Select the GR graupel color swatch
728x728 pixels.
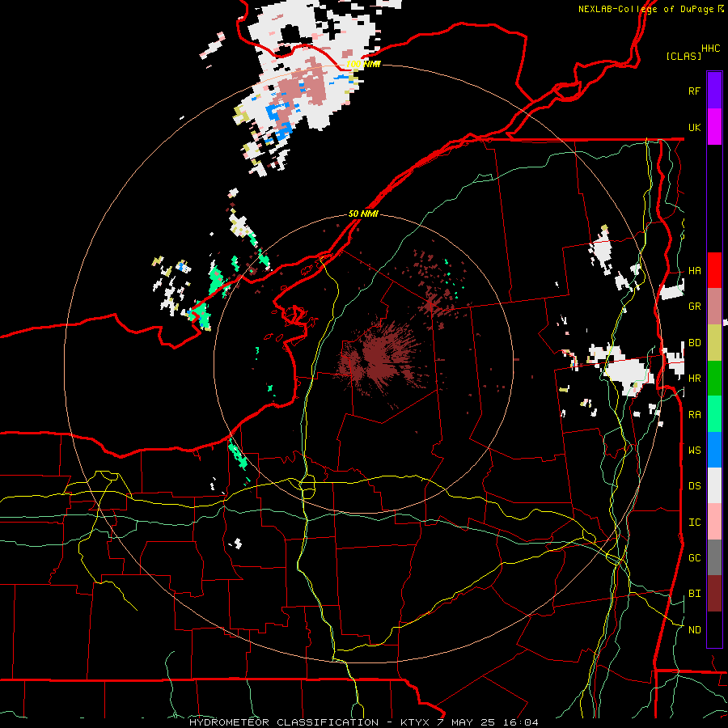coord(714,307)
